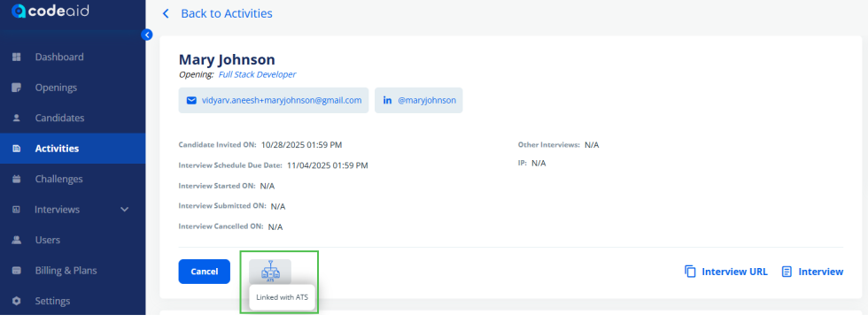Click the Mary Johnson heading
Image resolution: width=868 pixels, height=322 pixels.
tap(227, 60)
